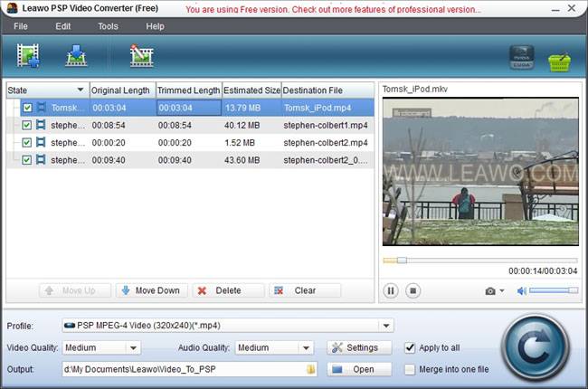Image resolution: width=588 pixels, height=389 pixels.
Task: Stop the video preview playback
Action: pyautogui.click(x=413, y=290)
